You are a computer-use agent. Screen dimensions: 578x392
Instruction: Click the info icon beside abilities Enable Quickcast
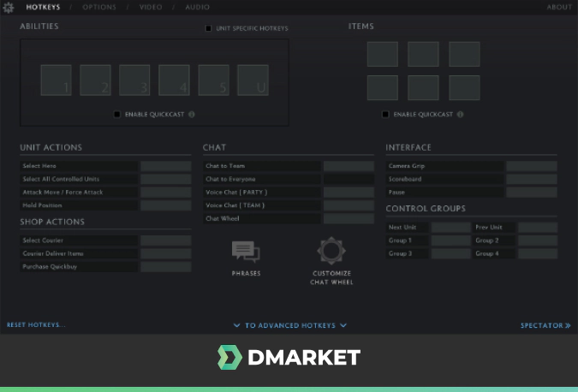tap(192, 114)
